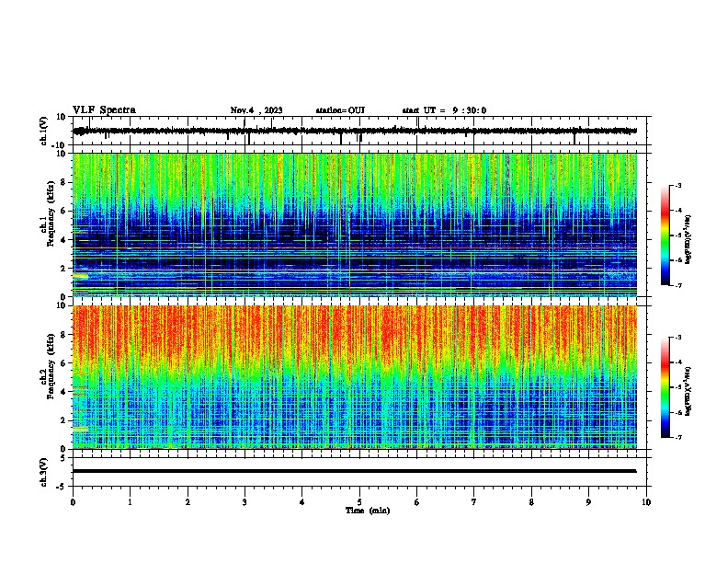Click the 'Time (min)' axis title
The image size is (728, 563).
(368, 511)
